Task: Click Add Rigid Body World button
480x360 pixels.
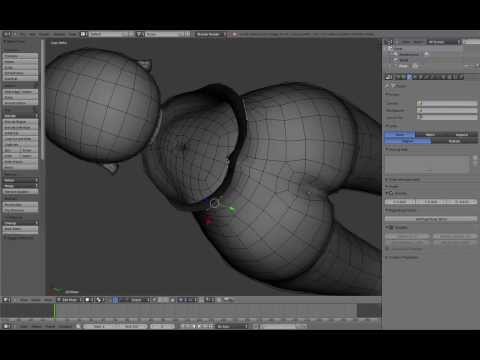Action: pos(431,219)
